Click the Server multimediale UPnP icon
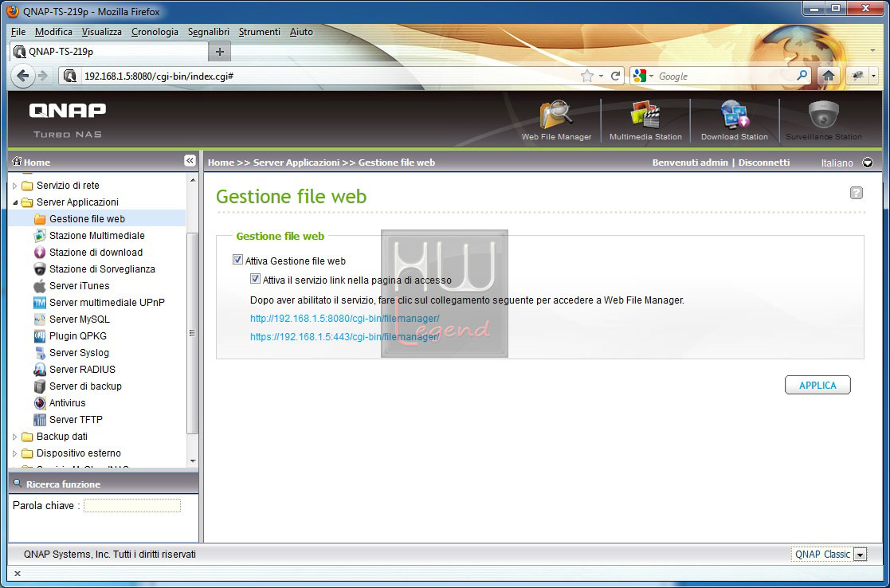 40,303
